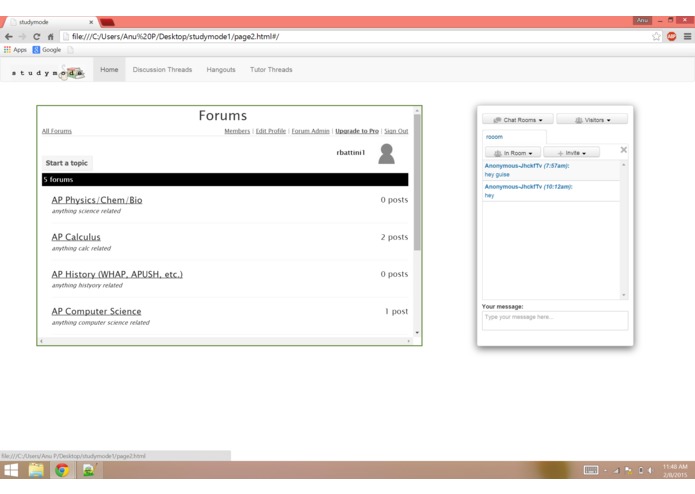This screenshot has width=695, height=494.
Task: Open the on-screen keyboard tray icon
Action: [591, 470]
